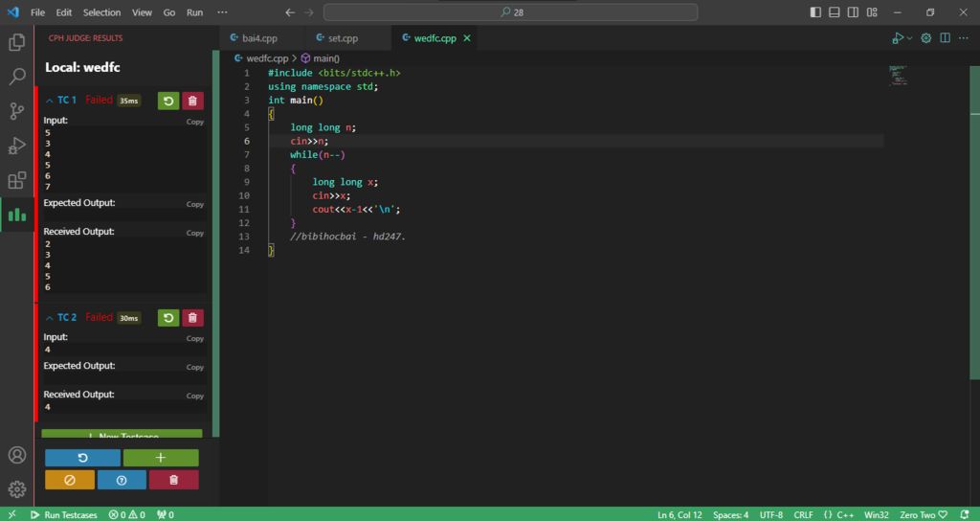Open the editor More Actions ellipsis
Screen dimensions: 980x521
[963, 38]
